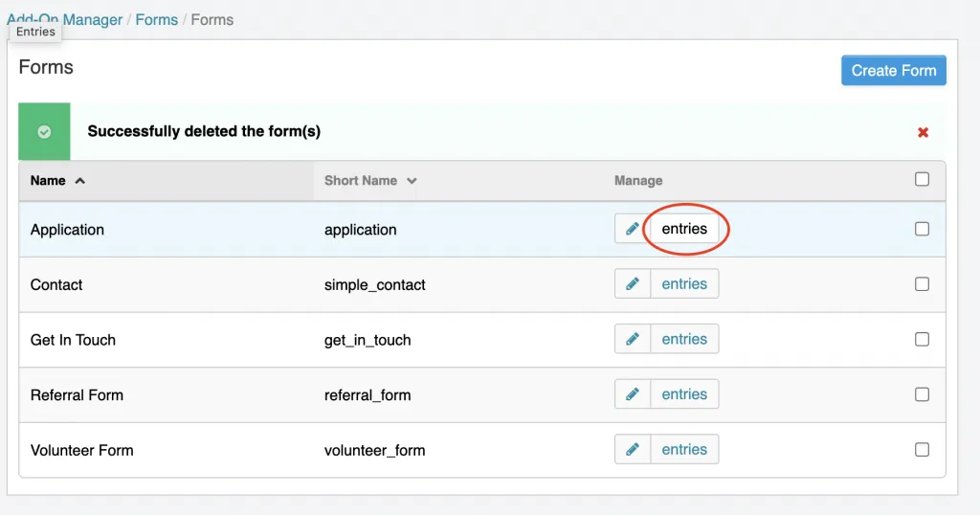Click the Create Form button
This screenshot has width=980, height=515.
894,71
